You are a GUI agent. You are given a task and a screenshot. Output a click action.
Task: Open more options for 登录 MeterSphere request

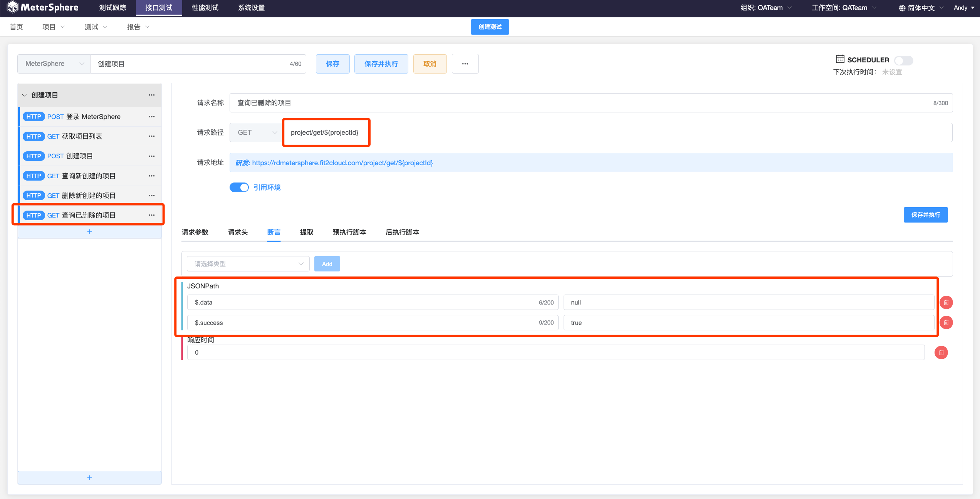152,117
